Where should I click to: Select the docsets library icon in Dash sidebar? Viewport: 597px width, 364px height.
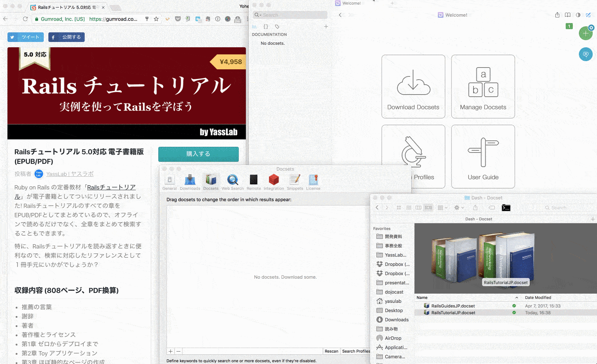point(254,27)
